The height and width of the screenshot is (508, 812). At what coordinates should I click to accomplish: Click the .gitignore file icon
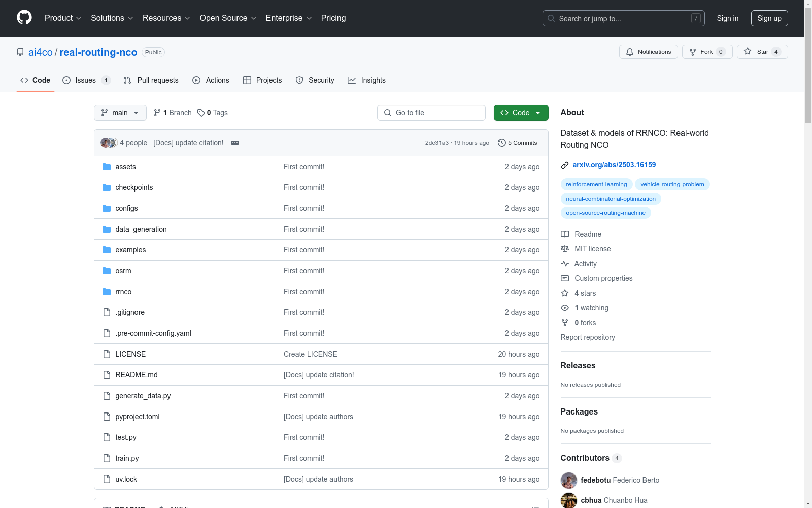pyautogui.click(x=107, y=312)
